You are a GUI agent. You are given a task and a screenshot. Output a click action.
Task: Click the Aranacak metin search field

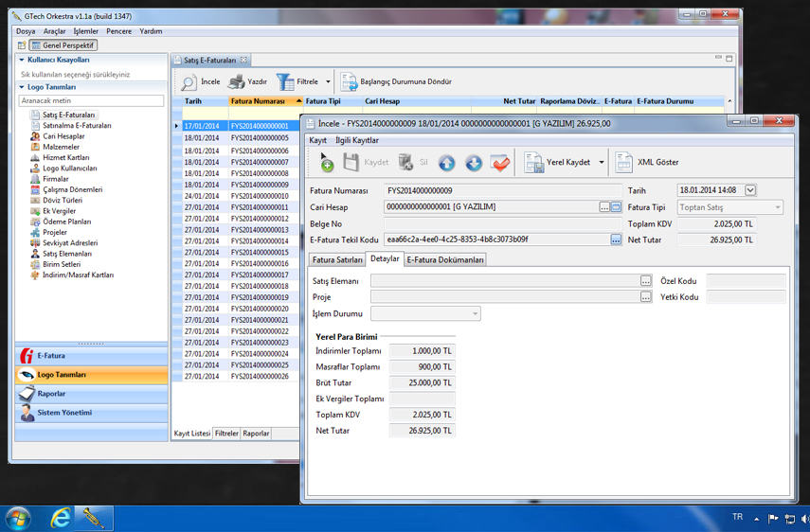coord(91,100)
